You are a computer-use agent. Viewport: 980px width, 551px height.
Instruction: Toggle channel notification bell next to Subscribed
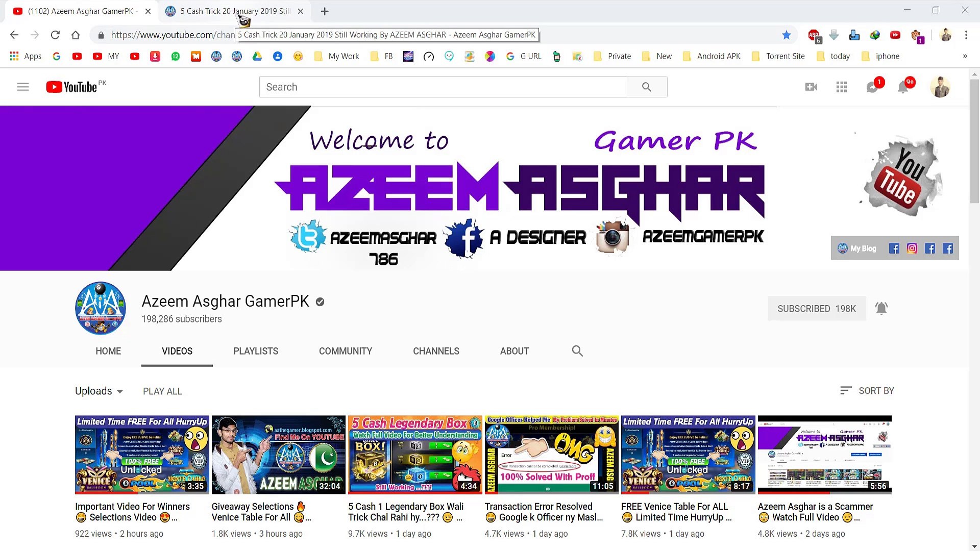(881, 308)
